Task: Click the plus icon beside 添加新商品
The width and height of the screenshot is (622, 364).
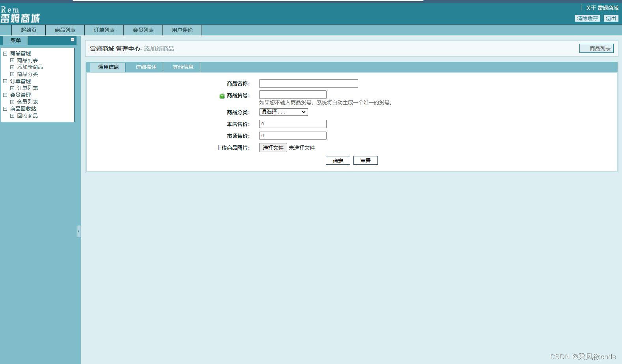Action: tap(12, 67)
